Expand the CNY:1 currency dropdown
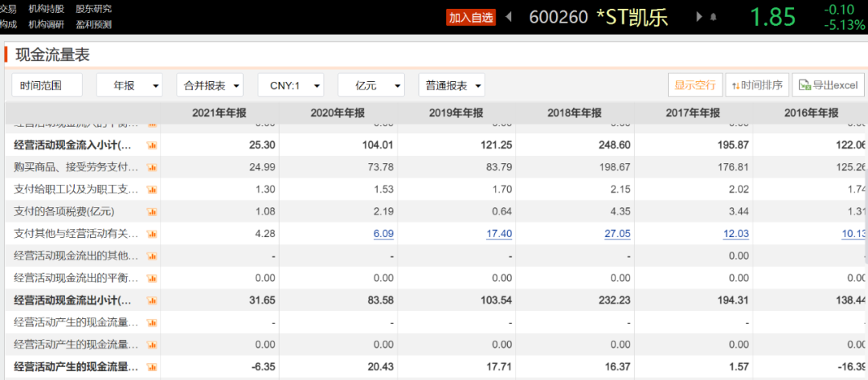The width and height of the screenshot is (868, 380). [290, 85]
